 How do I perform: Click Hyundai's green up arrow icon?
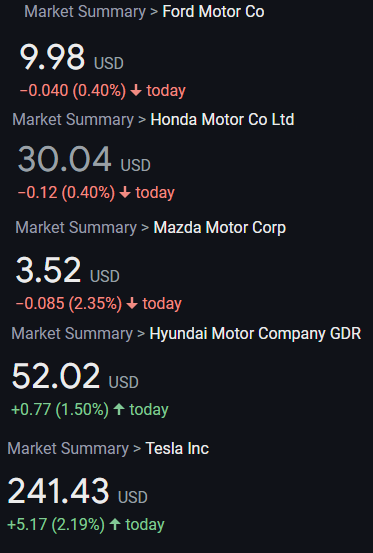click(x=119, y=409)
